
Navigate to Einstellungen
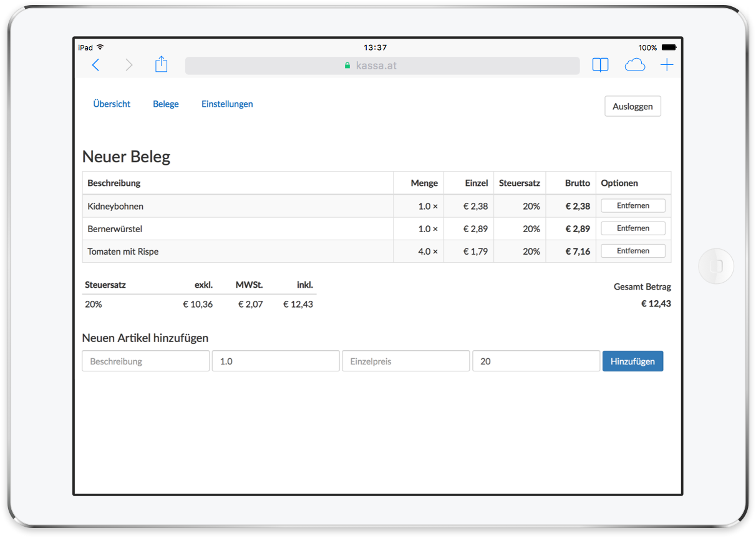coord(227,104)
